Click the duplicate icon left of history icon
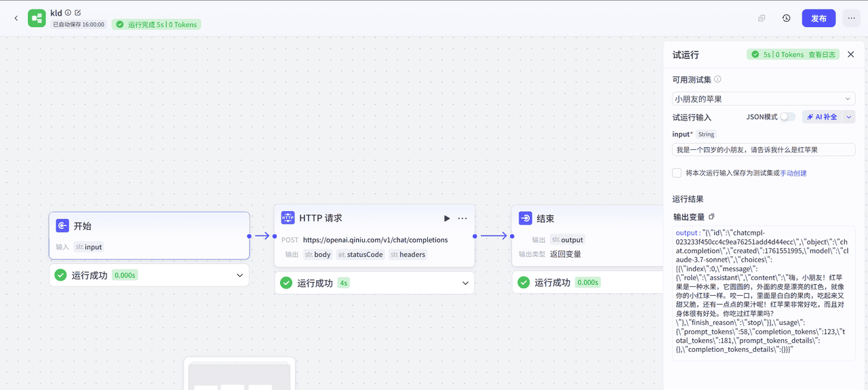 (762, 18)
